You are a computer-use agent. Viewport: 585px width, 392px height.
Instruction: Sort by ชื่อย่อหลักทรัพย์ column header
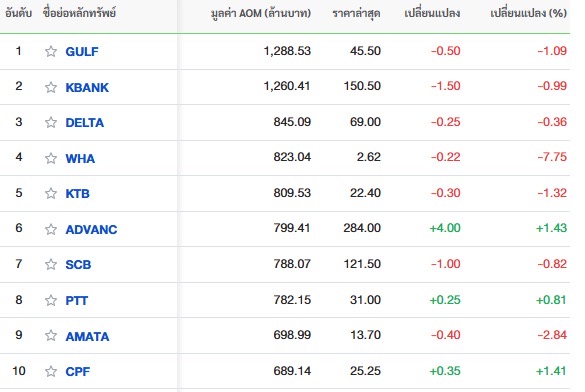tap(79, 13)
